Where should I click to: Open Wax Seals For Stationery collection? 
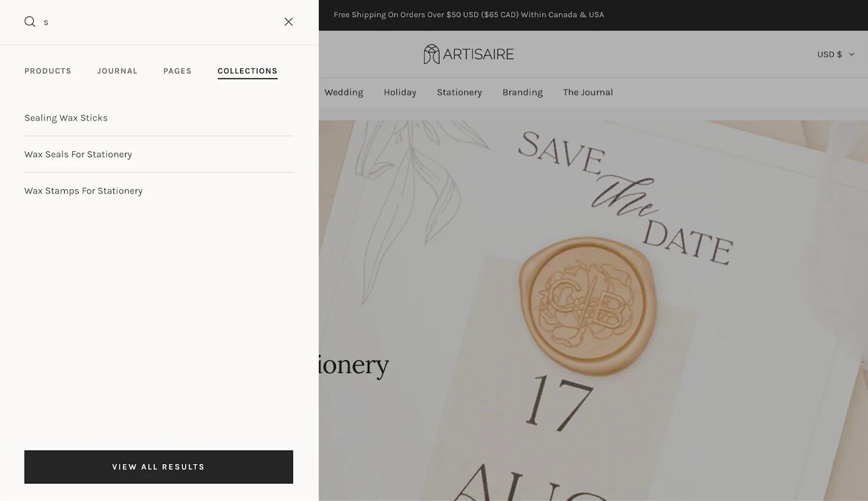pyautogui.click(x=78, y=155)
